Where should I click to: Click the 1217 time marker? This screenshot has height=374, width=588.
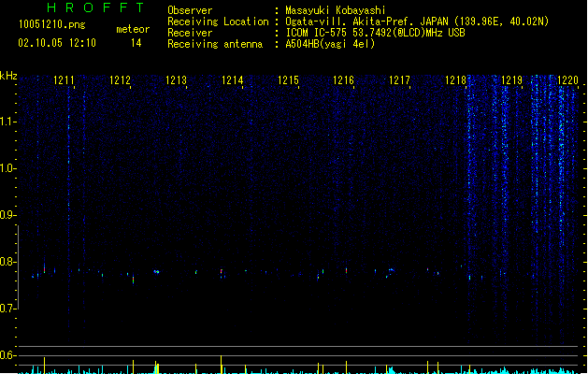(x=399, y=80)
